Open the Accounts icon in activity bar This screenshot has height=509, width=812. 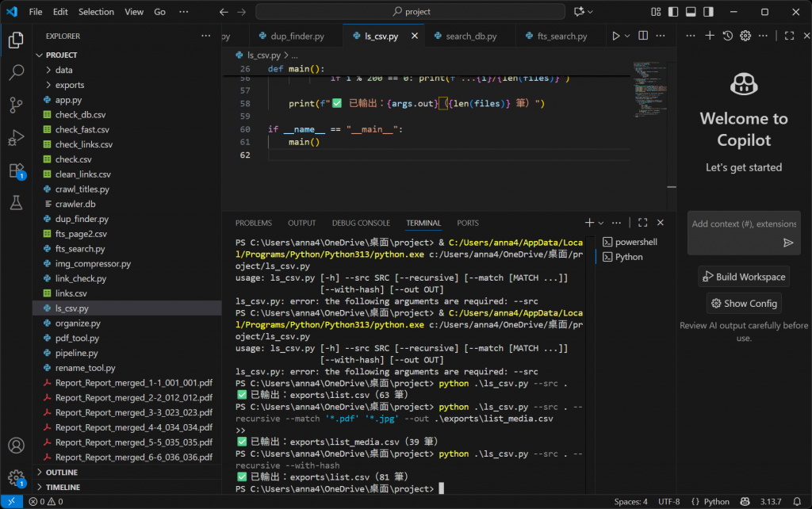(16, 446)
